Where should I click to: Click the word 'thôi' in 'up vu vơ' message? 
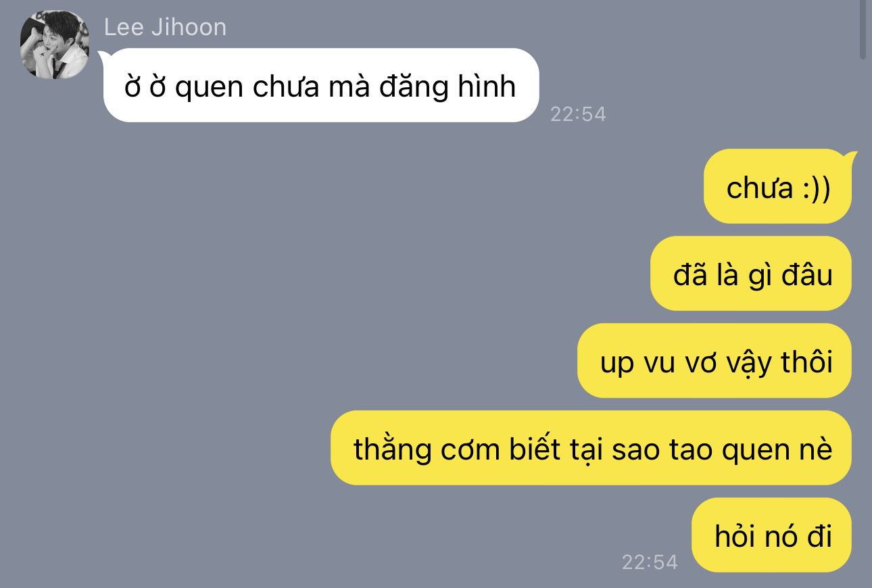click(x=807, y=362)
